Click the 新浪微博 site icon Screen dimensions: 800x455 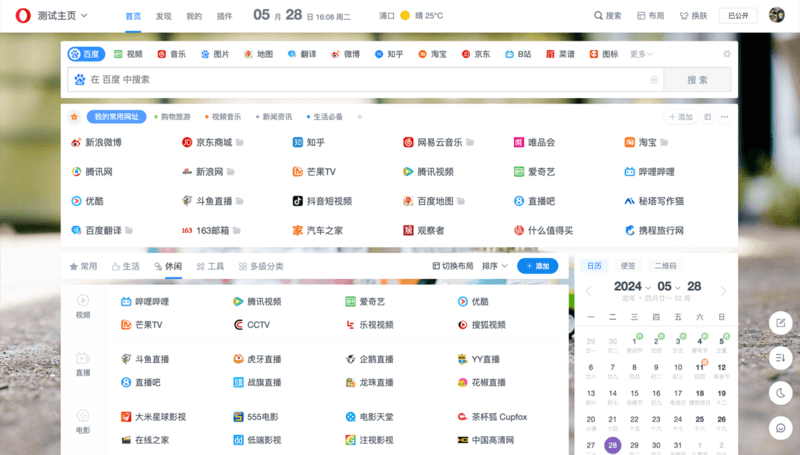[x=76, y=142]
